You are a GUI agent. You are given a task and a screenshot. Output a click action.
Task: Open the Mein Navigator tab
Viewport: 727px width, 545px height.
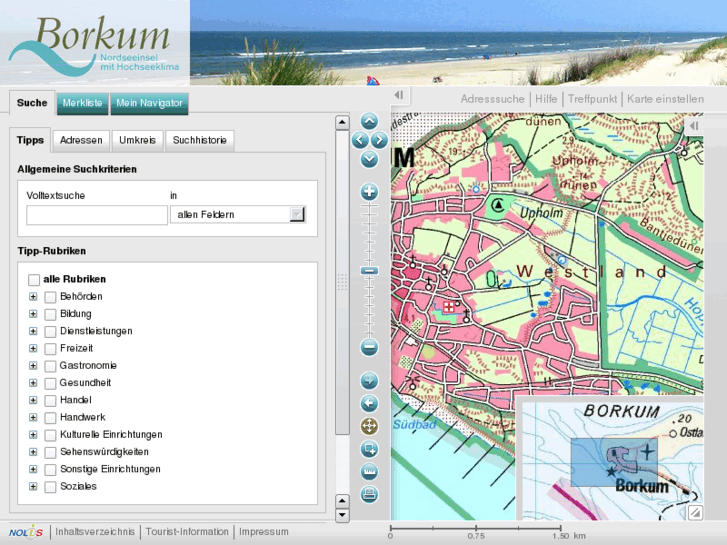(149, 103)
